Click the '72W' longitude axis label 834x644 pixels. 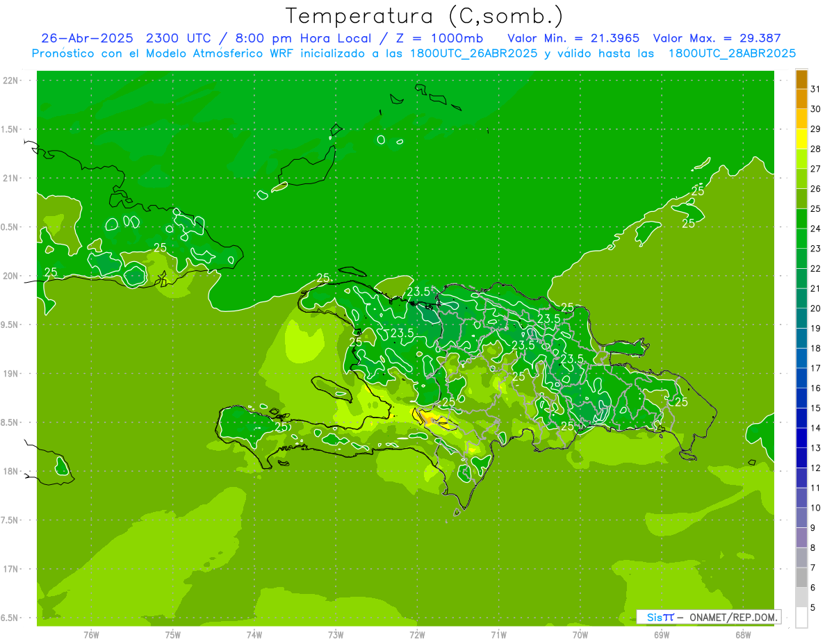[x=417, y=635]
